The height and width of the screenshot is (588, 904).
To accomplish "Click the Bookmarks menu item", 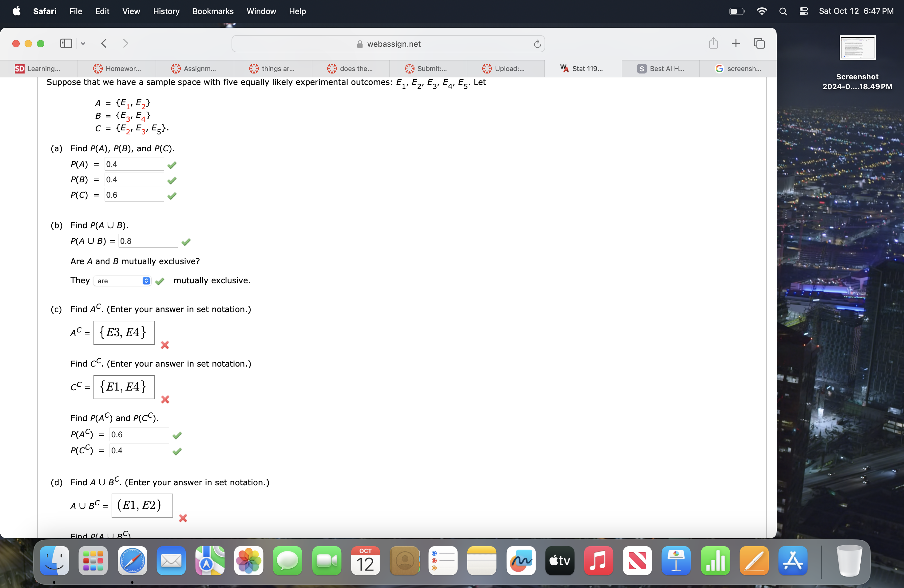I will click(212, 10).
